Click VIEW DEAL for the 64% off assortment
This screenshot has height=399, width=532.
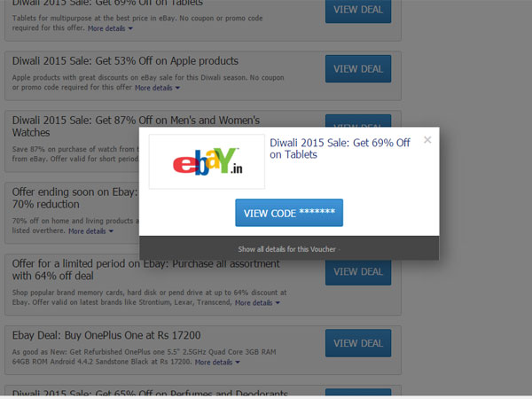pos(358,272)
